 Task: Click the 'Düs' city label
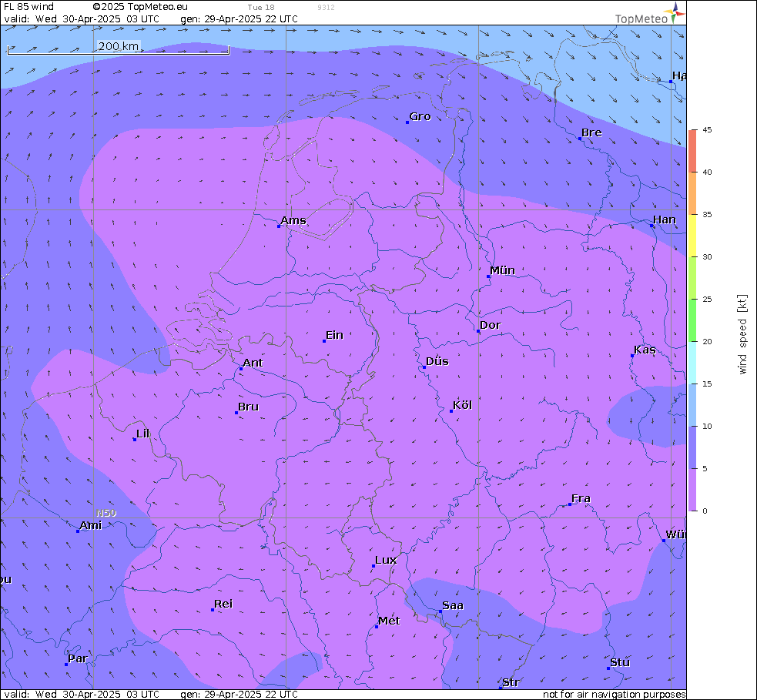click(x=437, y=361)
